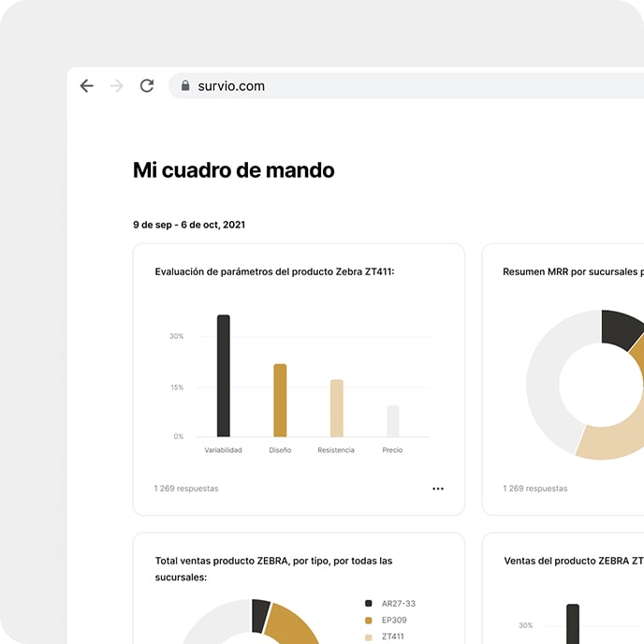Click the black segment of ventas donut

pos(260,615)
